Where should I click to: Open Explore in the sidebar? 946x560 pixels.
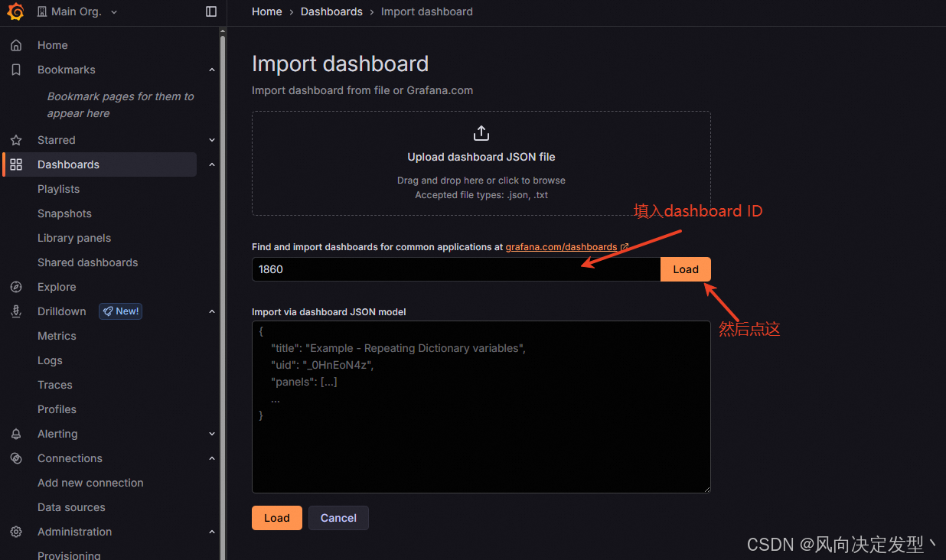point(57,287)
